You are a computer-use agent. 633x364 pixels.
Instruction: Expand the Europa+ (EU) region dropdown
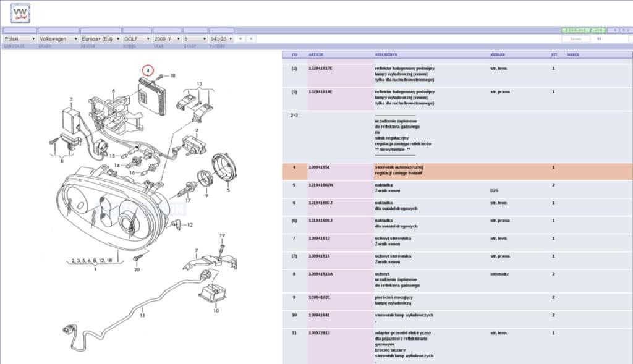click(x=101, y=39)
